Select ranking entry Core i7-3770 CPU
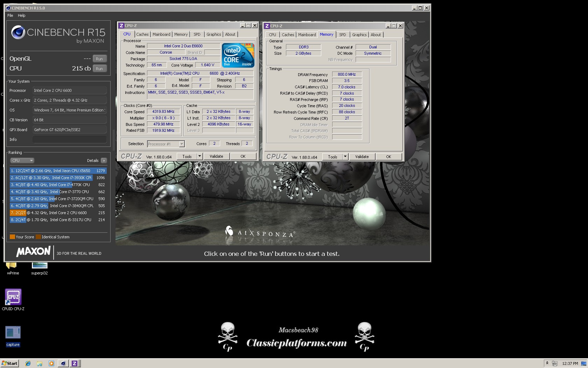Image resolution: width=588 pixels, height=368 pixels. click(x=58, y=192)
